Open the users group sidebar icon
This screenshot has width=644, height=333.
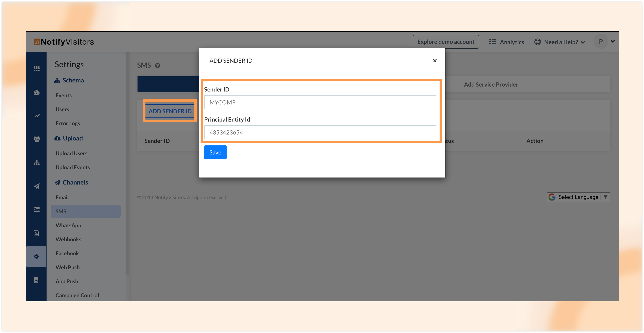coord(37,139)
